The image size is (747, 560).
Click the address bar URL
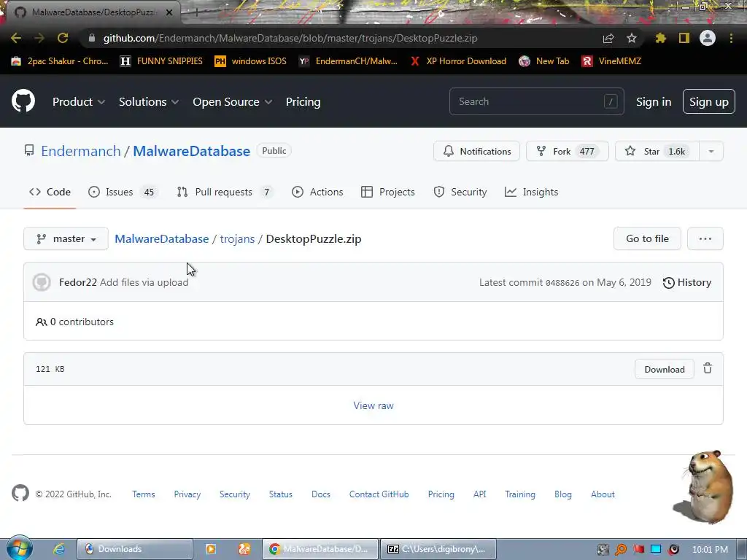(290, 38)
